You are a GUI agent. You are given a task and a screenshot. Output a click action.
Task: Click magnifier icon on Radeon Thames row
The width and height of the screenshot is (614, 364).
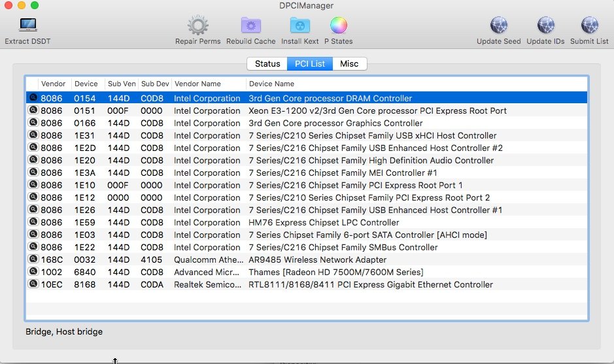pos(33,271)
